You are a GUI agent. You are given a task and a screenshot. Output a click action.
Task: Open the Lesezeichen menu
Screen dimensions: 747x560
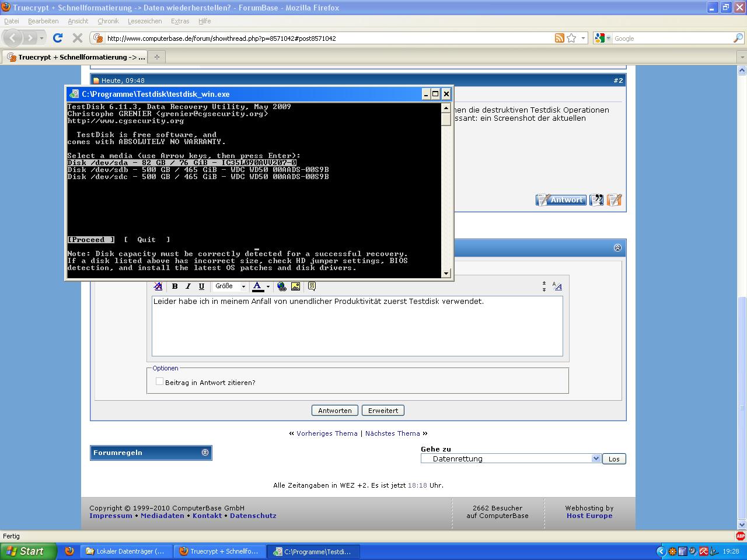click(x=145, y=21)
